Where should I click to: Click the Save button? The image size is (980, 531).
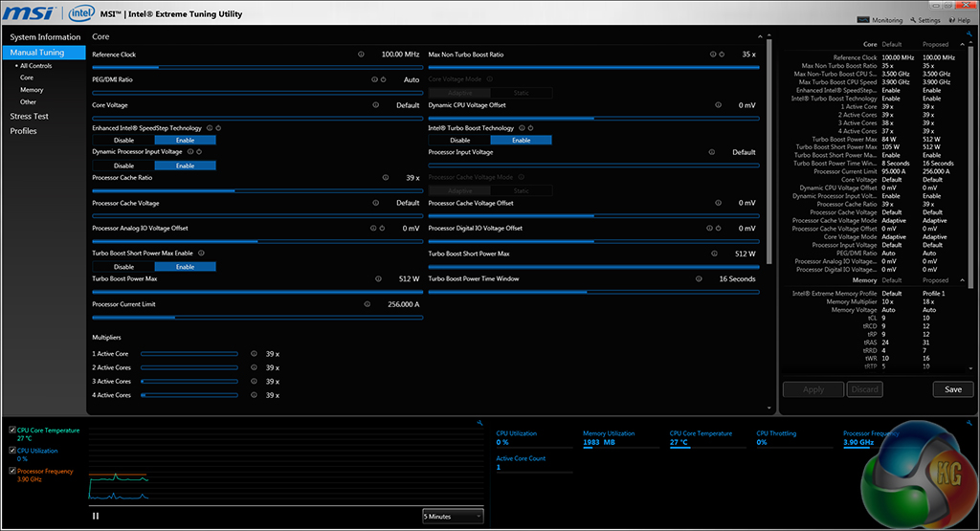[x=952, y=389]
